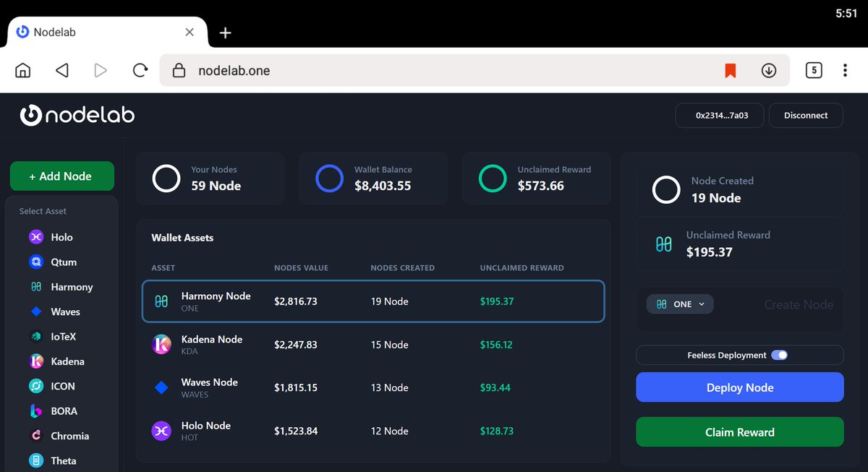
Task: Click the Holo Node $1,523.84 value
Action: (296, 431)
